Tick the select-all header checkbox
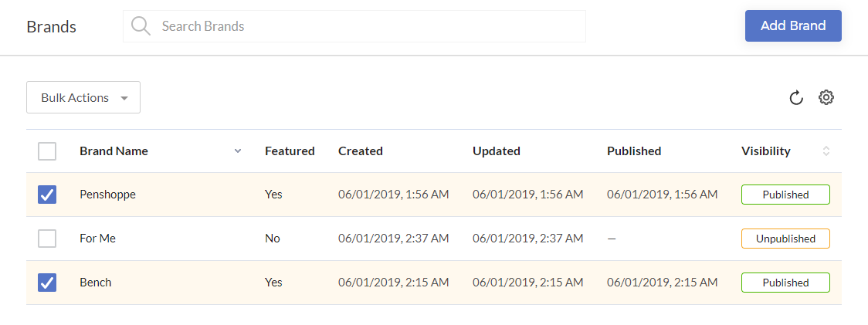 pyautogui.click(x=47, y=151)
